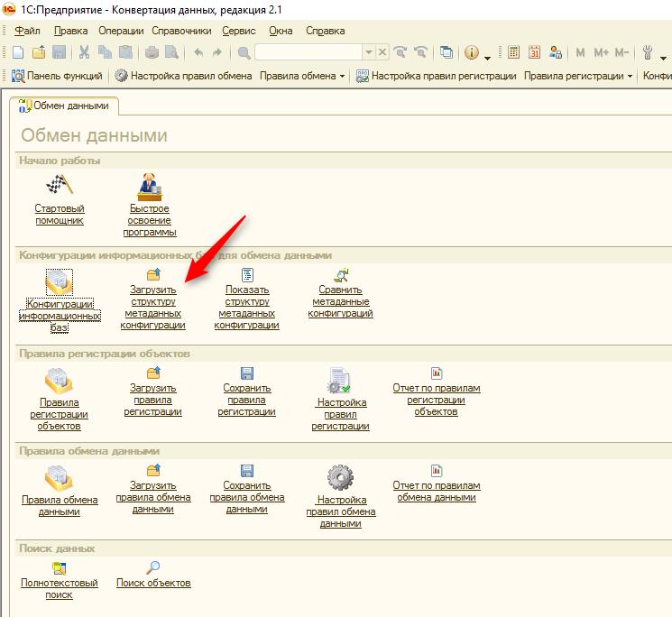This screenshot has height=617, width=672.
Task: Open Отчет по правилам обмена данными link
Action: coord(437,491)
